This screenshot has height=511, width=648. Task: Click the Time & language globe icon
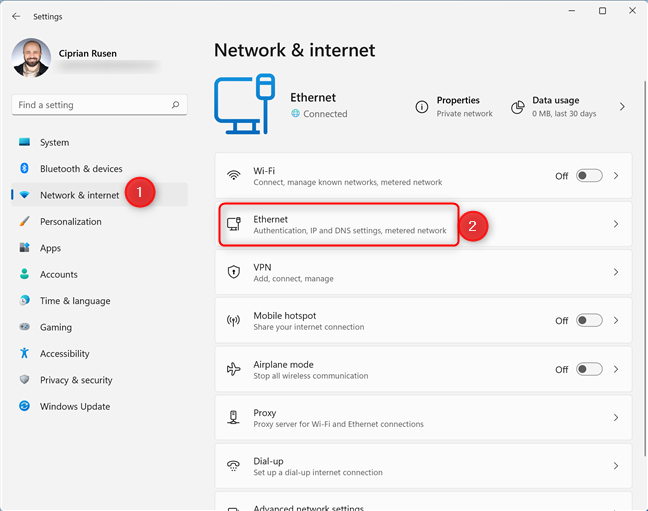click(x=24, y=300)
